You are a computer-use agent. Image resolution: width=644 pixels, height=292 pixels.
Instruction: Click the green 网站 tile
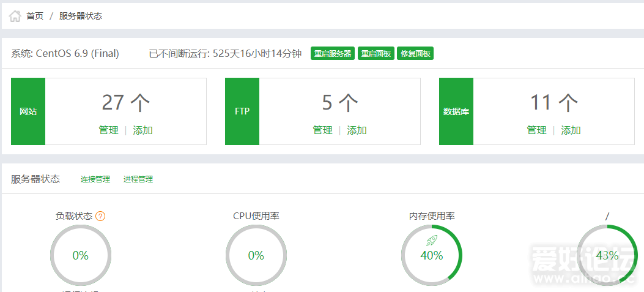(x=28, y=111)
